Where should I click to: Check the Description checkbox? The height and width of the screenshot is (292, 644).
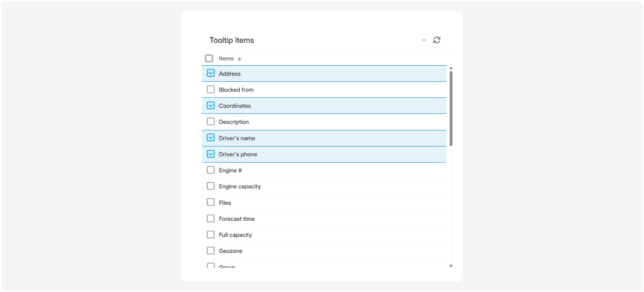coord(210,121)
